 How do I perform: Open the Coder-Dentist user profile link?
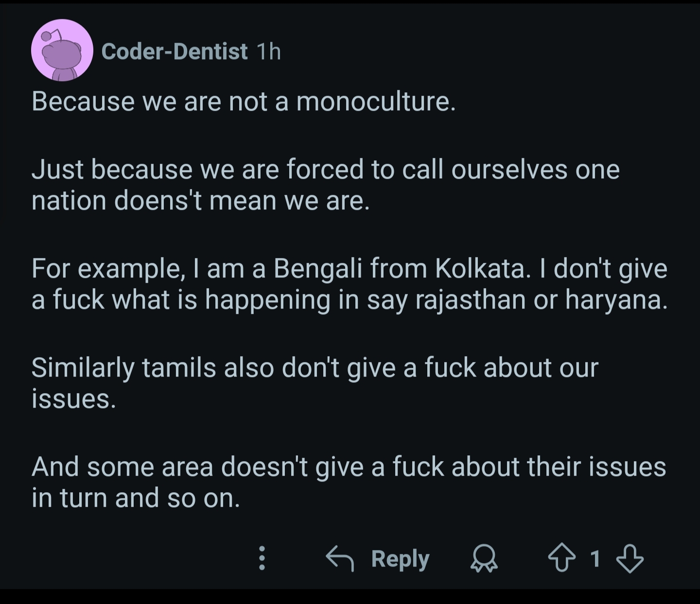click(x=175, y=52)
